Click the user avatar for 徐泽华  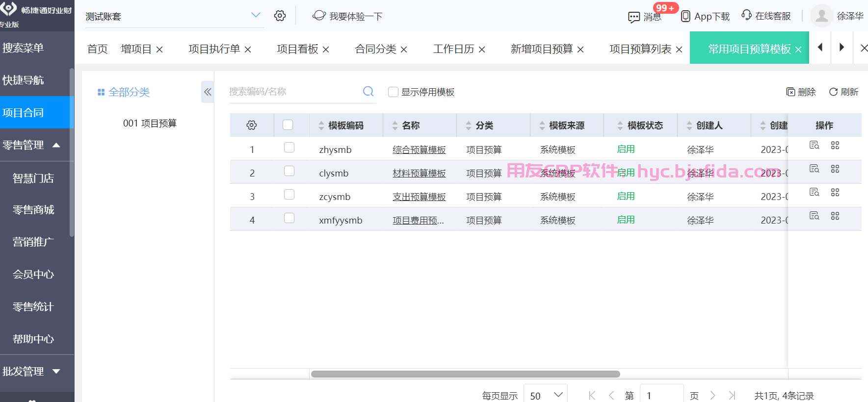821,16
